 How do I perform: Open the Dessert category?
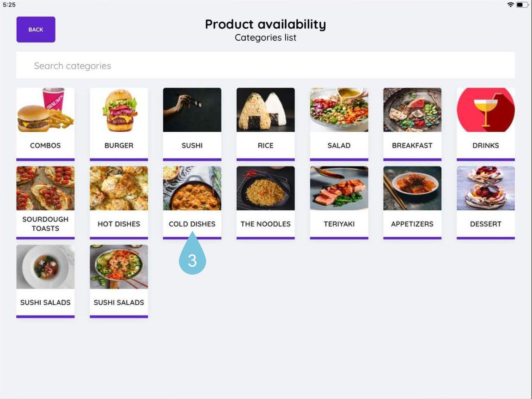click(x=485, y=203)
